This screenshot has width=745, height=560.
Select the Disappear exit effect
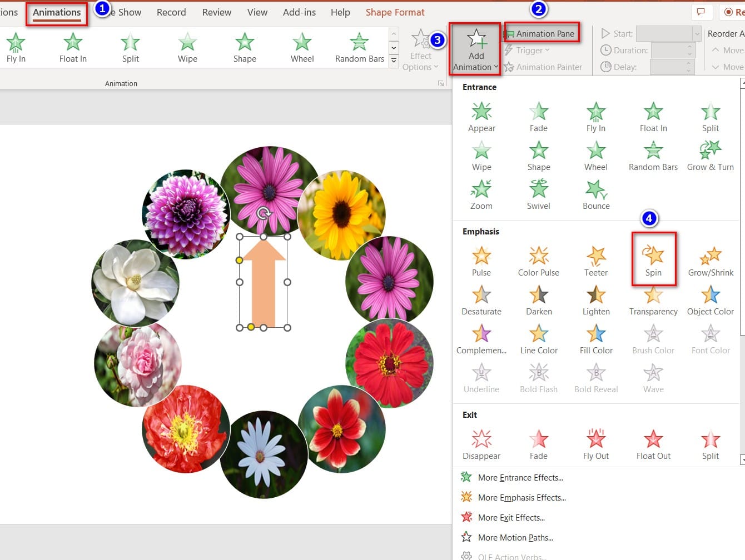click(481, 443)
